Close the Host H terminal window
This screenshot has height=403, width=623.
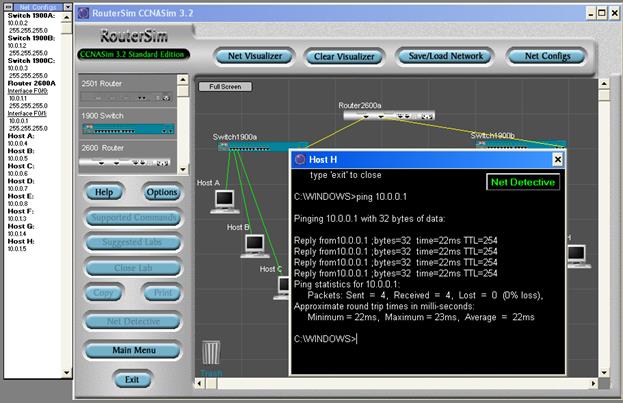click(x=557, y=159)
